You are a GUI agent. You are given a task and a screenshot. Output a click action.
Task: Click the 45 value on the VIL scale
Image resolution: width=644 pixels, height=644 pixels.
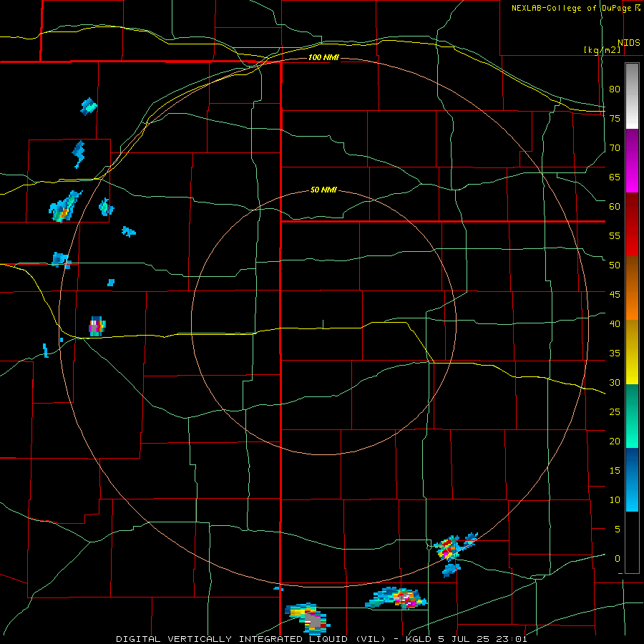coord(615,295)
